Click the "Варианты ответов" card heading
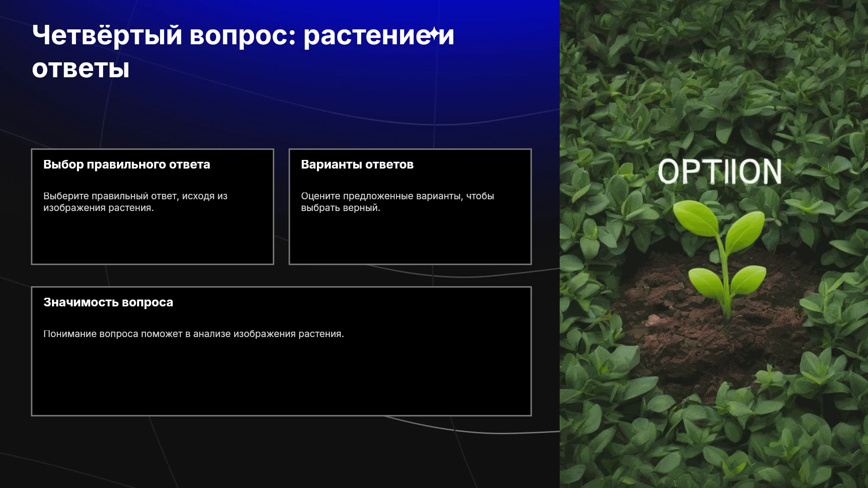Image resolution: width=868 pixels, height=488 pixels. click(357, 164)
